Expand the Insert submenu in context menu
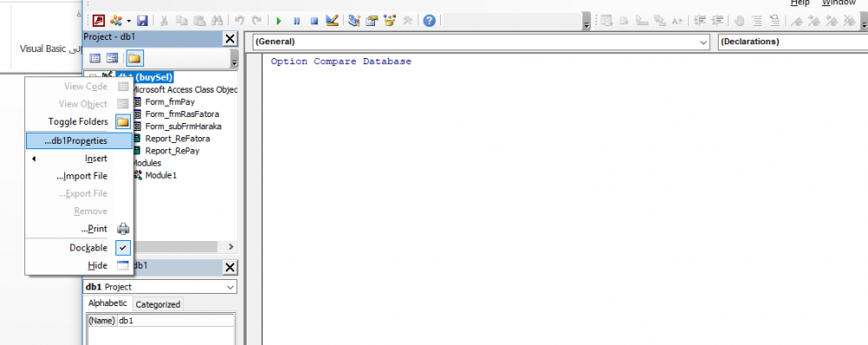This screenshot has width=868, height=345. pyautogui.click(x=79, y=159)
